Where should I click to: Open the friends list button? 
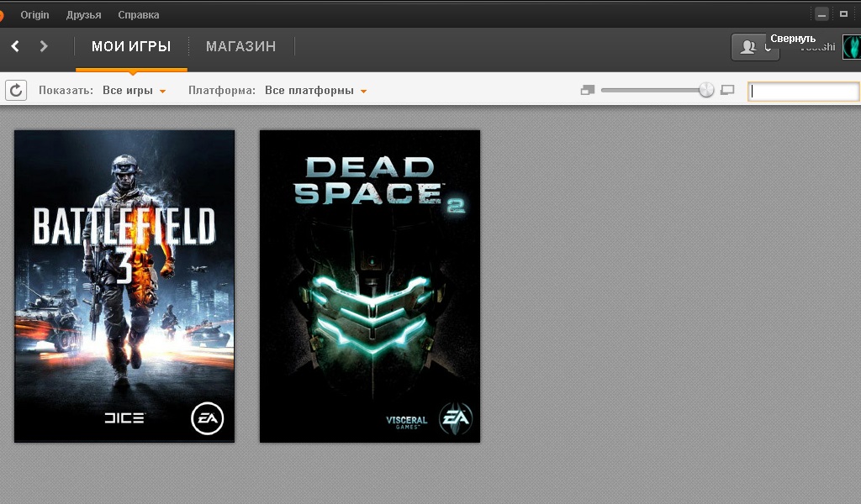[755, 47]
